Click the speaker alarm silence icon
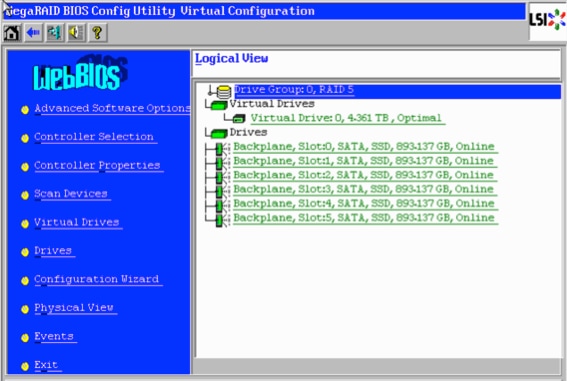The height and width of the screenshot is (381, 567). (76, 33)
